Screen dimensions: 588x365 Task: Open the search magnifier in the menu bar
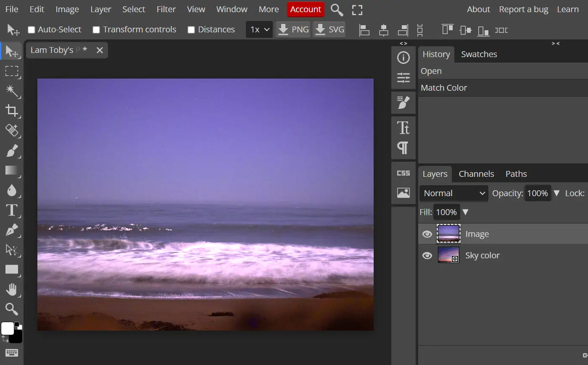tap(337, 10)
